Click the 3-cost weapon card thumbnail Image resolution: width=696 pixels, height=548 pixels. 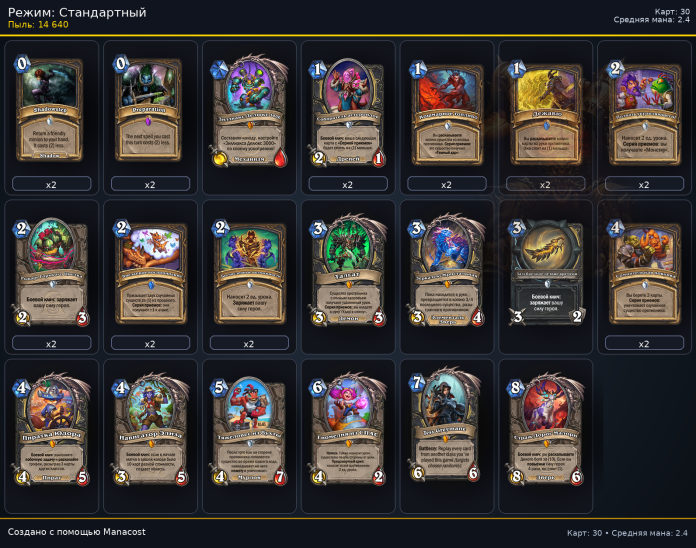545,272
